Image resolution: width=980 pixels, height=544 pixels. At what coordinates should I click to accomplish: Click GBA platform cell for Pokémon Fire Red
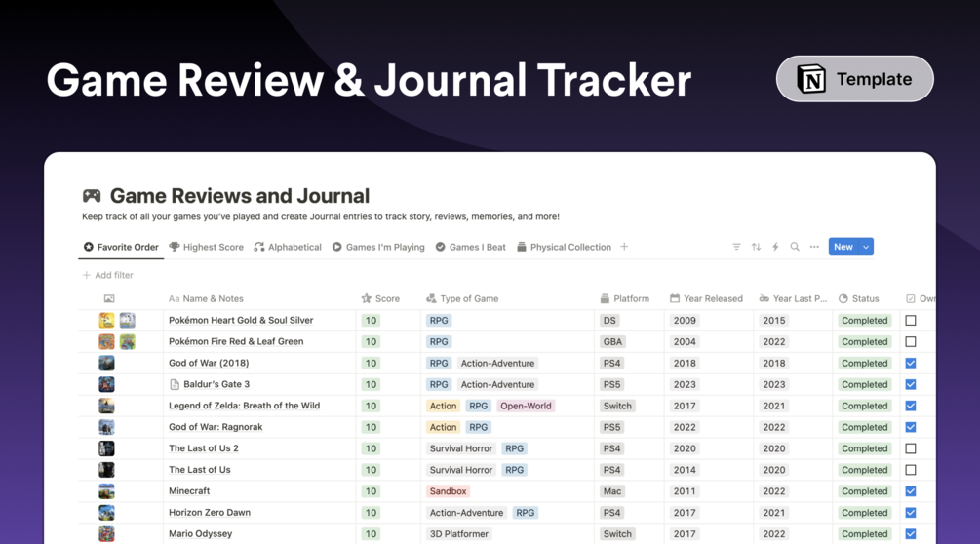tap(612, 341)
